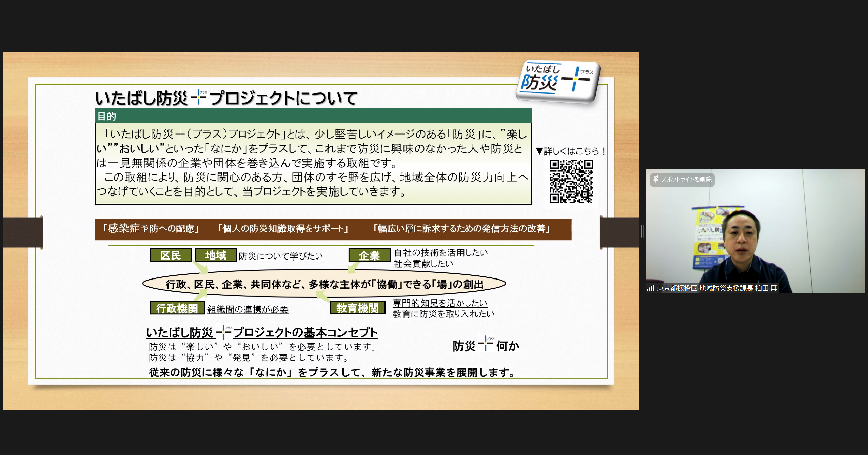Click the 企業 green label

coord(369,255)
